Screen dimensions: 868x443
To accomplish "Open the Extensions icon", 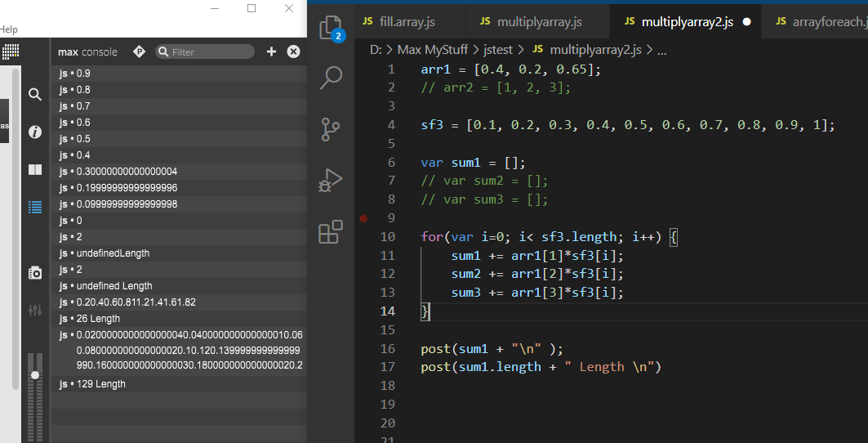I will [x=331, y=232].
